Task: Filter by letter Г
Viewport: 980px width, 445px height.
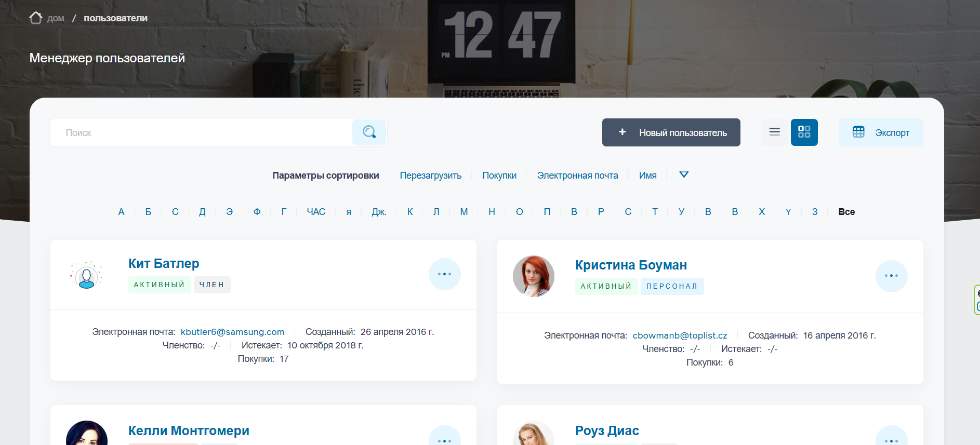Action: 284,212
